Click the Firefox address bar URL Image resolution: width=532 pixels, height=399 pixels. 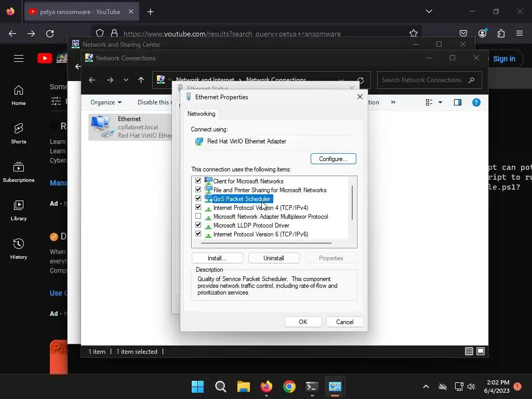232,34
